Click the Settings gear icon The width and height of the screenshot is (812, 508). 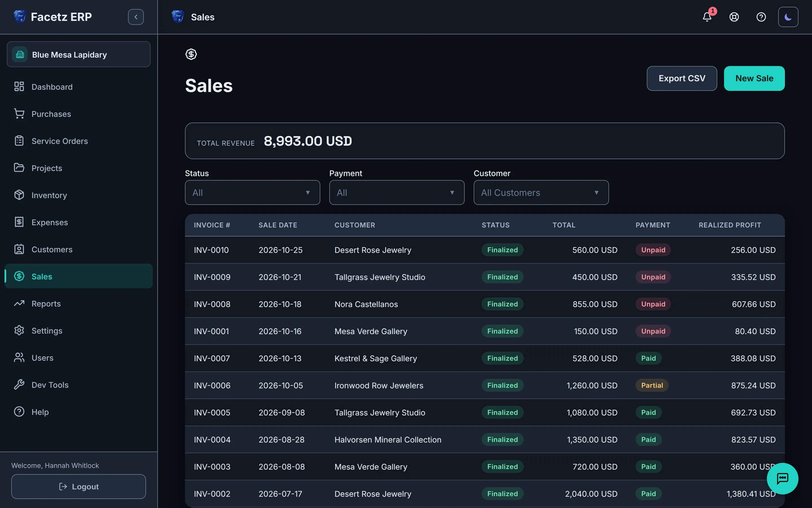[x=19, y=330]
